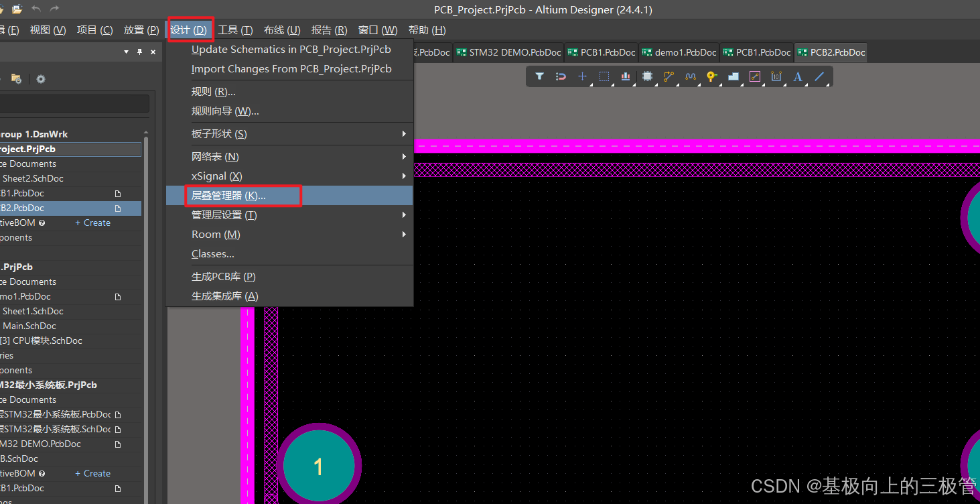Start interactive routing with the route icon
The height and width of the screenshot is (504, 980).
pos(669,76)
